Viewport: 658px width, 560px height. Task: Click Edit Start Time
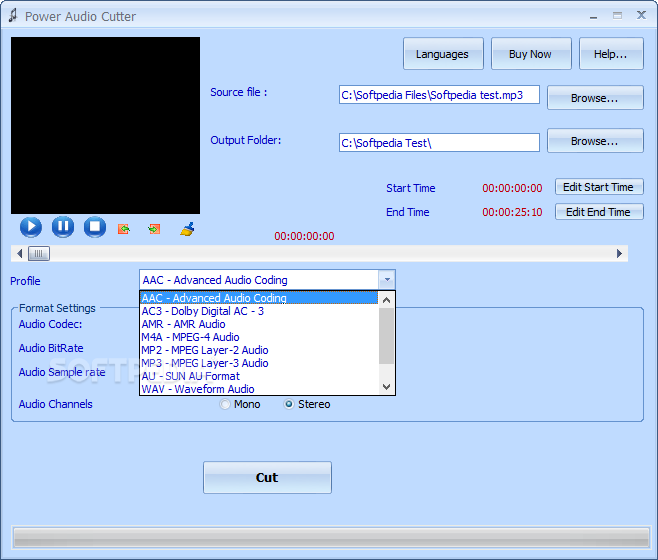pos(599,187)
